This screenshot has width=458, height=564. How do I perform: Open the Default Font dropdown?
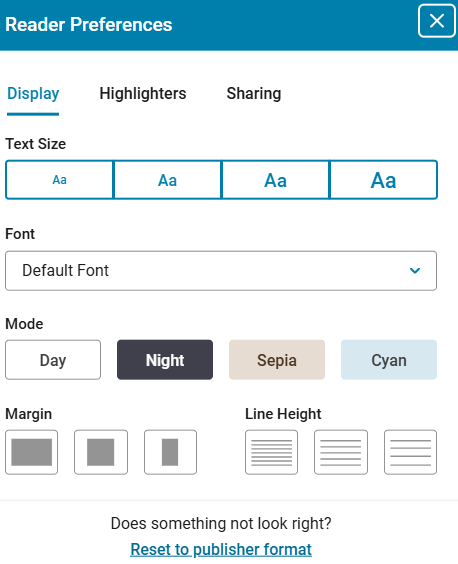pos(221,271)
